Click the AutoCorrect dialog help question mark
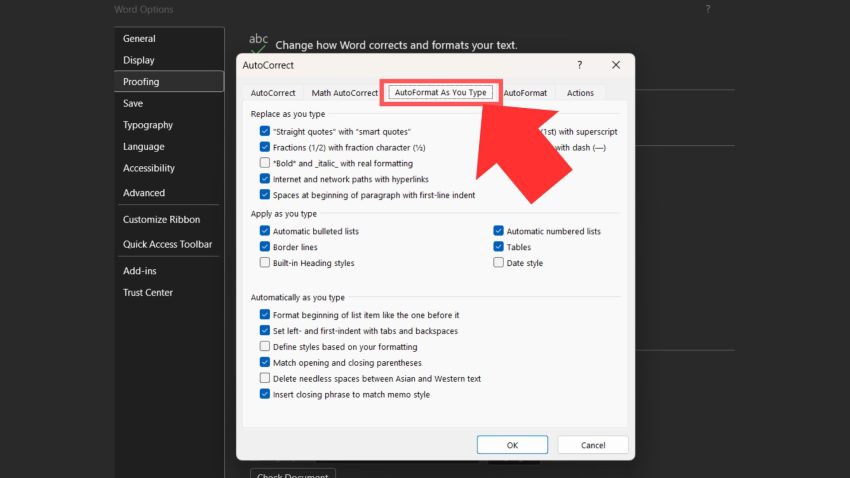Image resolution: width=850 pixels, height=478 pixels. coord(580,65)
